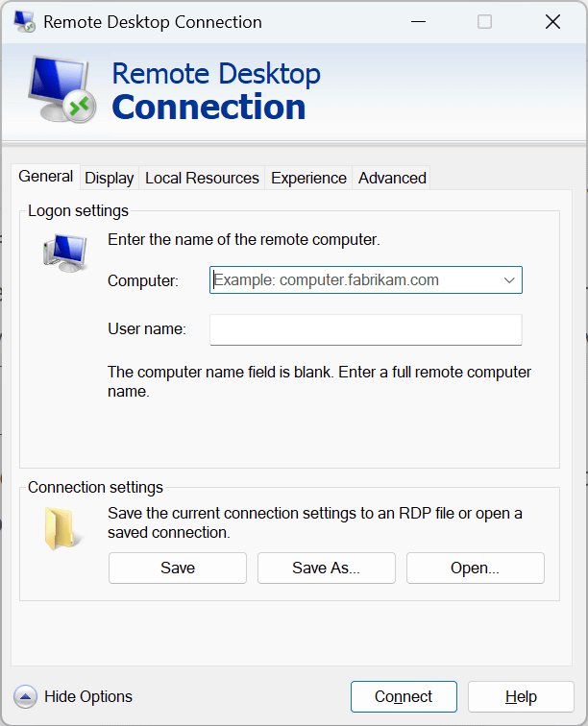Click the Connect button
This screenshot has width=588, height=726.
pyautogui.click(x=404, y=697)
